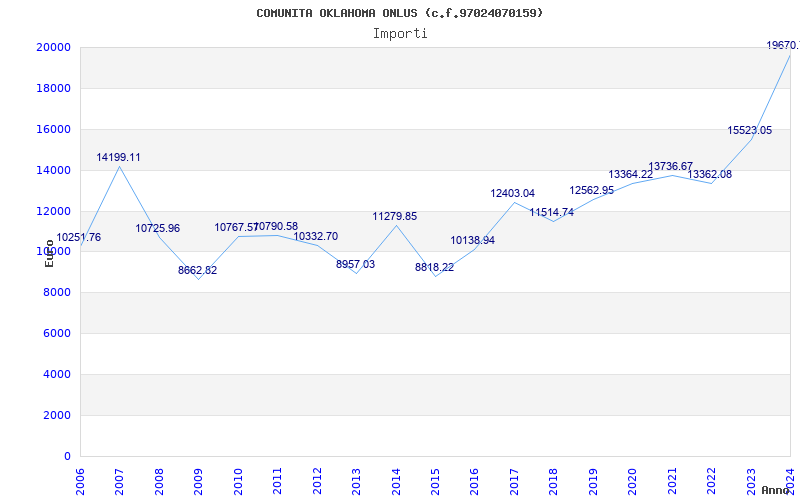Select the 2019 year axis label

pyautogui.click(x=593, y=482)
